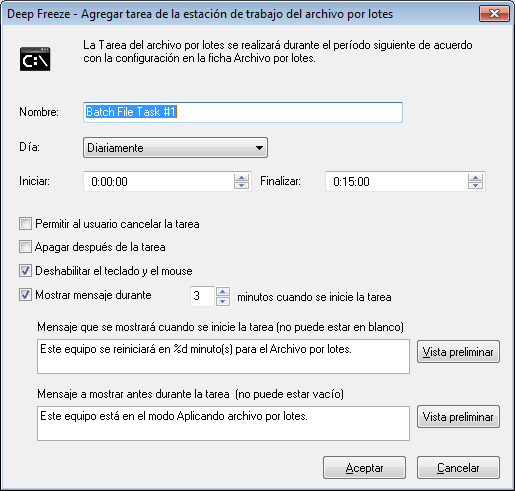
Task: Click the Cancelar button
Action: point(458,468)
